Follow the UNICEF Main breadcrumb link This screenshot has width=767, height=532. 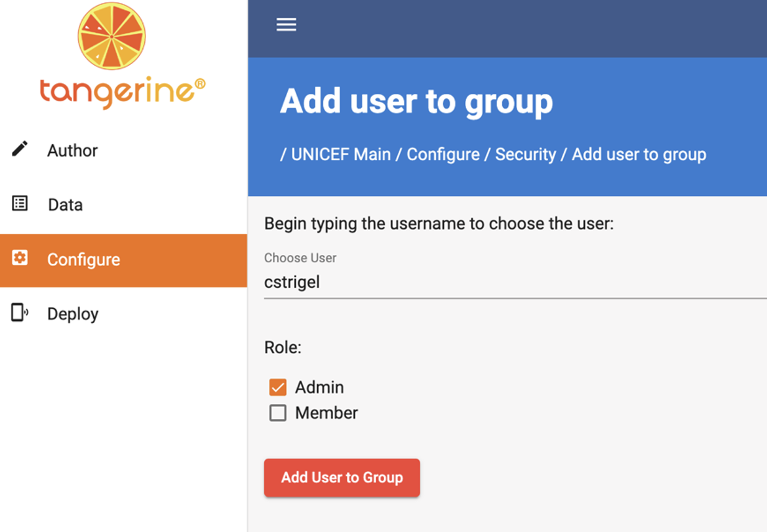pos(341,154)
